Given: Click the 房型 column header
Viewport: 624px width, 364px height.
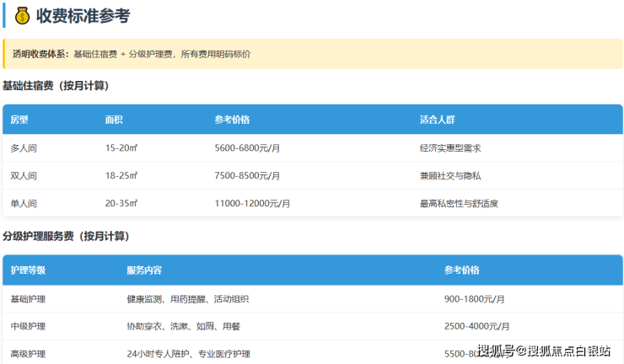Looking at the screenshot, I should (x=19, y=120).
